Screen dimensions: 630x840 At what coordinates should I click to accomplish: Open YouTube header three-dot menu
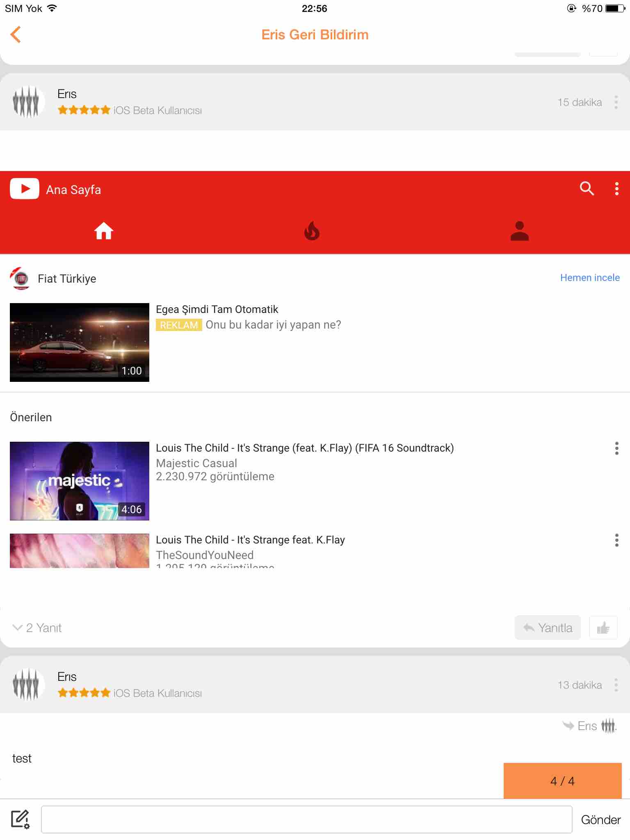[616, 188]
